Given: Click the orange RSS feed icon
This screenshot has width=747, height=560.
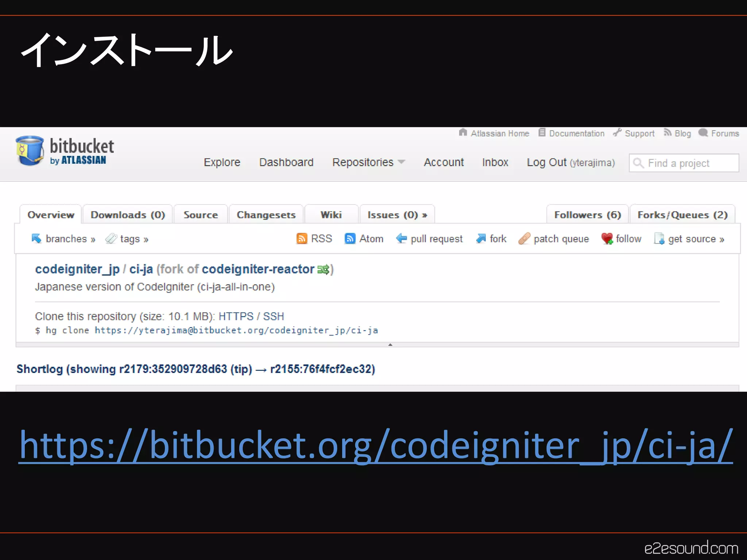Looking at the screenshot, I should coord(302,238).
